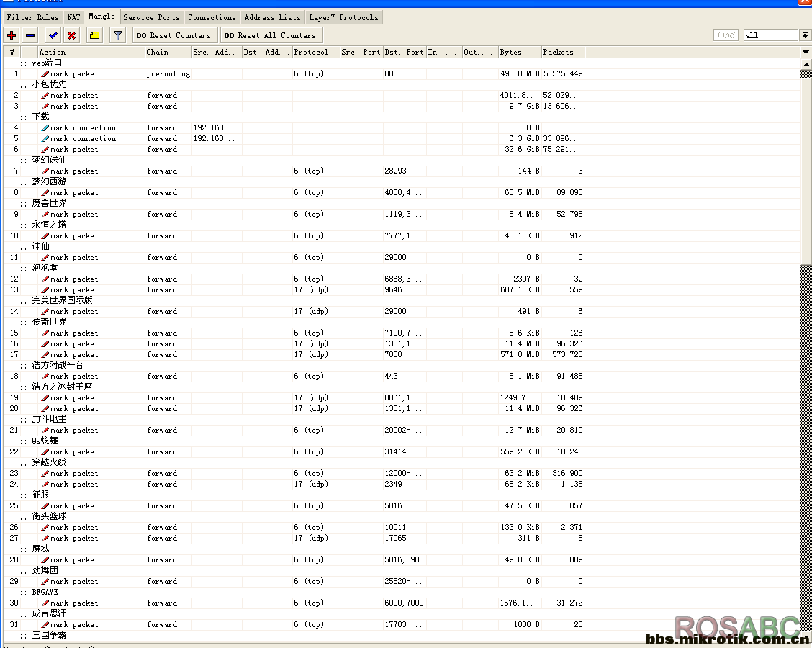Click the 'prerouting' chain cell in rule 1
This screenshot has width=812, height=648.
coord(168,74)
